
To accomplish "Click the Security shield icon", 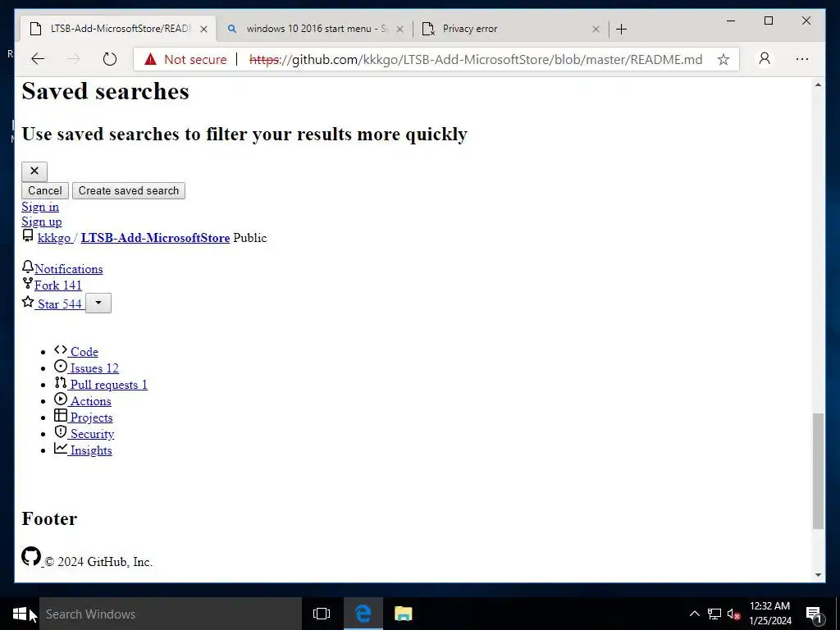I will (x=61, y=431).
